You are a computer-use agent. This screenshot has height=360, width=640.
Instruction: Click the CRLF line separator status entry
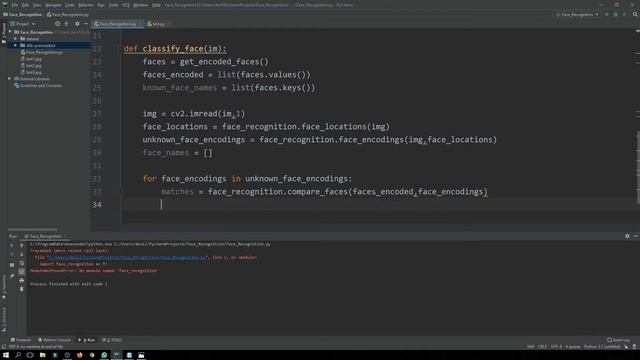point(542,347)
